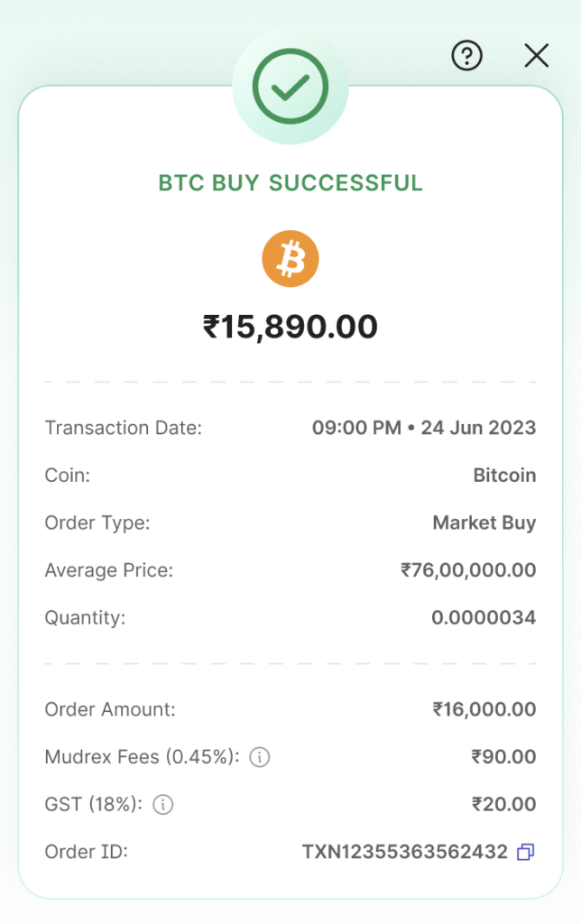Click the ₹90.00 fees amount

click(x=503, y=757)
